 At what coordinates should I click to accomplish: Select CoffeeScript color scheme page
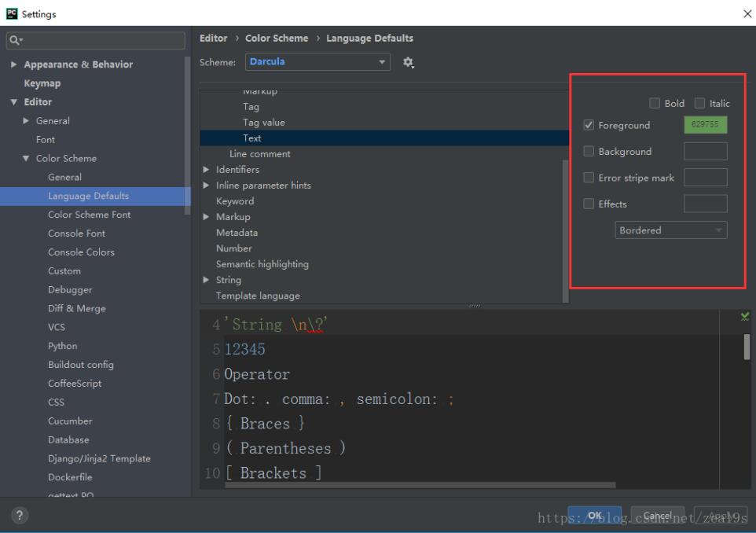click(74, 384)
